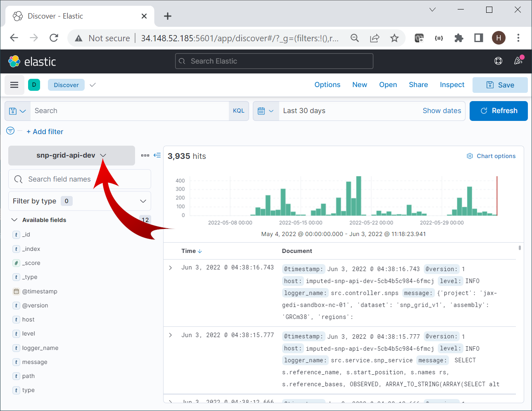Screen dimensions: 532x411
Task: Expand the 04:38:16.743 document row
Action: point(170,268)
